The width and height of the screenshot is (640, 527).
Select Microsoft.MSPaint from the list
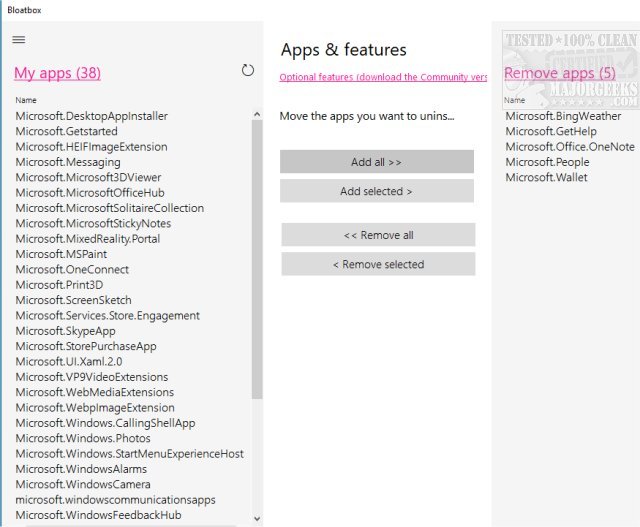(x=61, y=254)
